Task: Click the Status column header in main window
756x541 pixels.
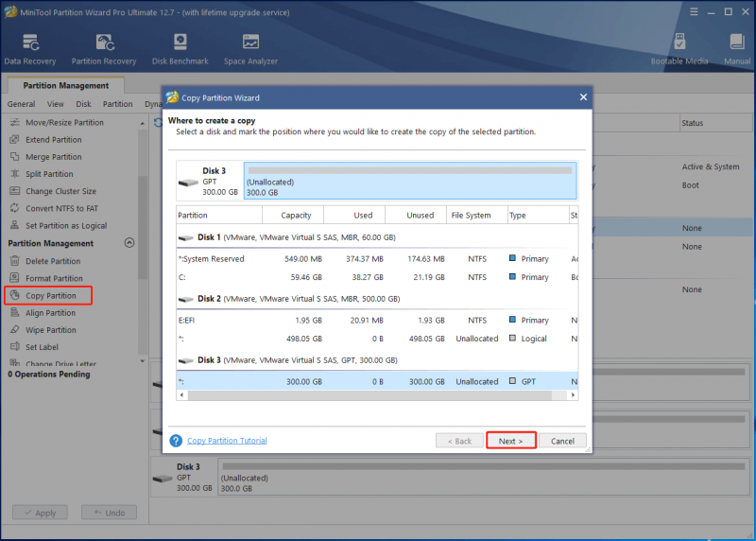Action: tap(716, 123)
